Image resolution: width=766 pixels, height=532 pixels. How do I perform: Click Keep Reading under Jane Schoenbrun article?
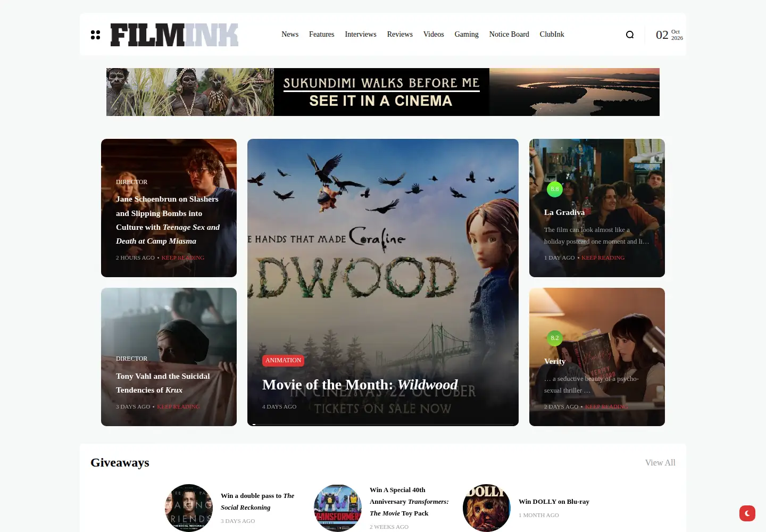click(183, 257)
